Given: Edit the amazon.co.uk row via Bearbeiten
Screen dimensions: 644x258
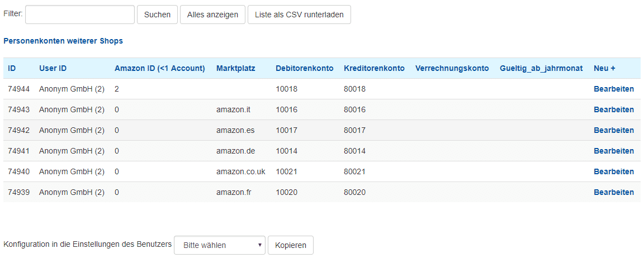Looking at the screenshot, I should coord(614,171).
